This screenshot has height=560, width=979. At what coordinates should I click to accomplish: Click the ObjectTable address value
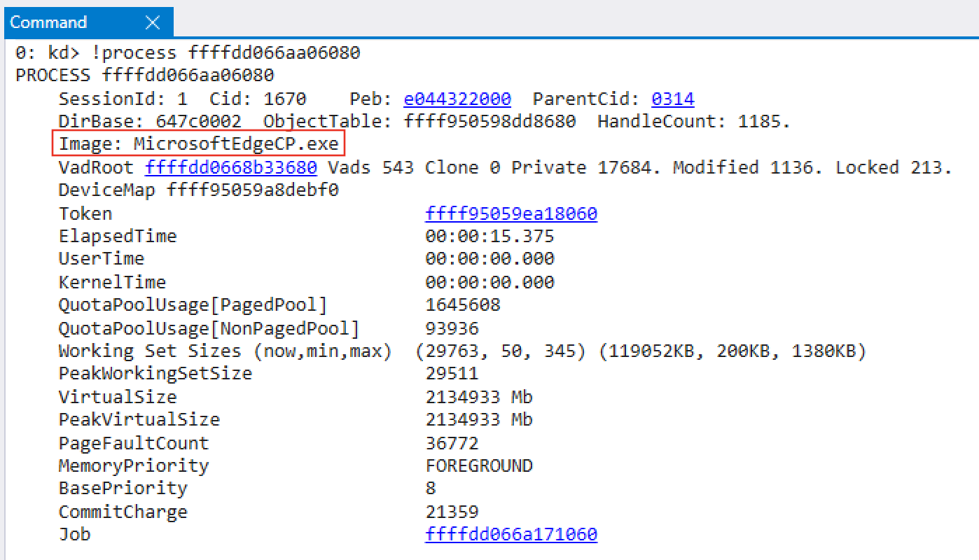coord(489,122)
